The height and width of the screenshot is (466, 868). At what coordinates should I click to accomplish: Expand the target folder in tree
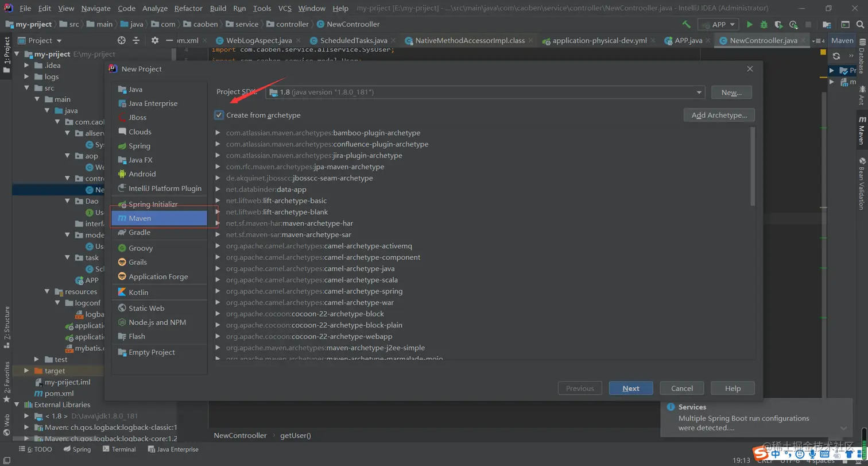(x=26, y=371)
